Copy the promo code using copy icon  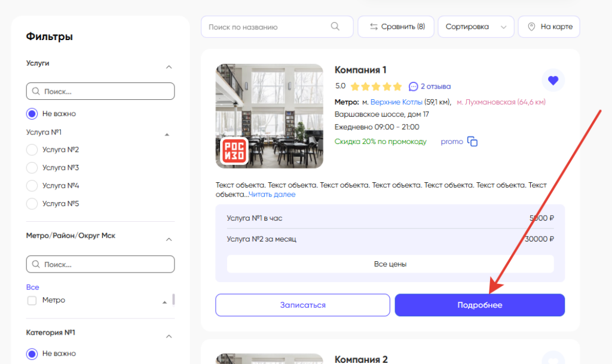coord(473,142)
